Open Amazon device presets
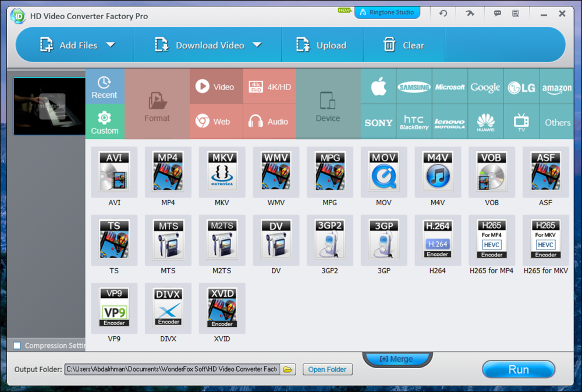Screen dimensions: 582x392 pyautogui.click(x=556, y=87)
